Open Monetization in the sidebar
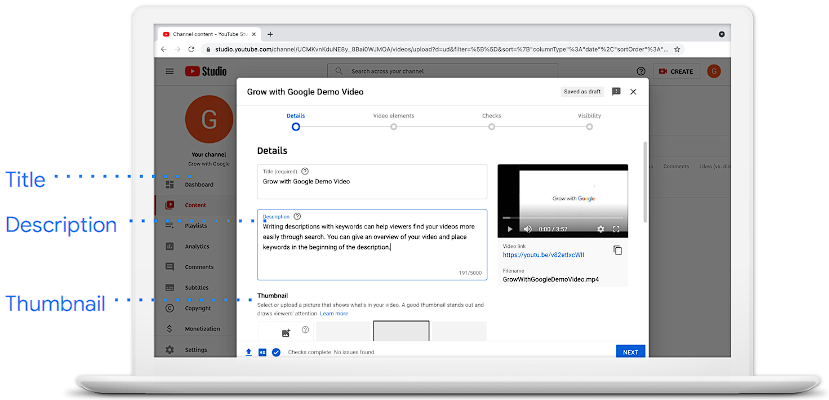The width and height of the screenshot is (829, 400). tap(196, 329)
